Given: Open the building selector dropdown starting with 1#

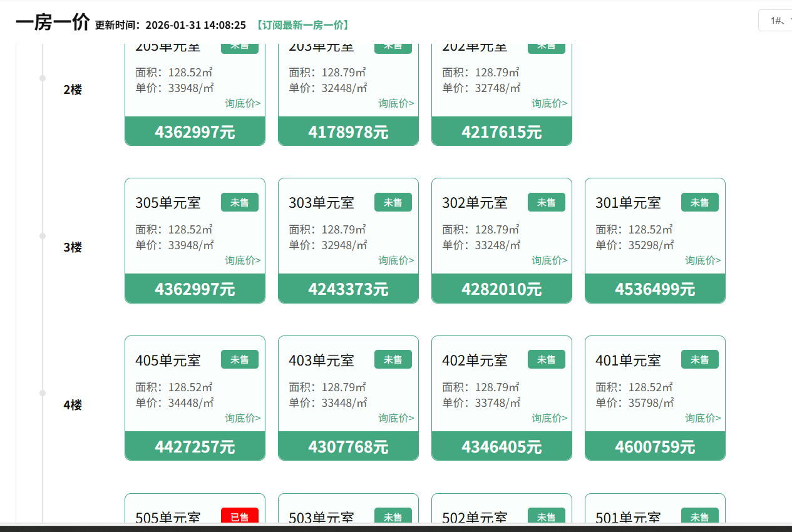Looking at the screenshot, I should coord(775,21).
